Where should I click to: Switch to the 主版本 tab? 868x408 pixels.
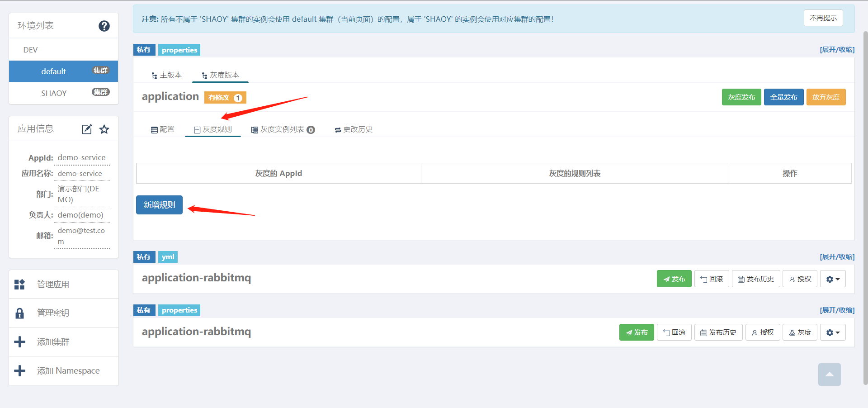[x=166, y=75]
